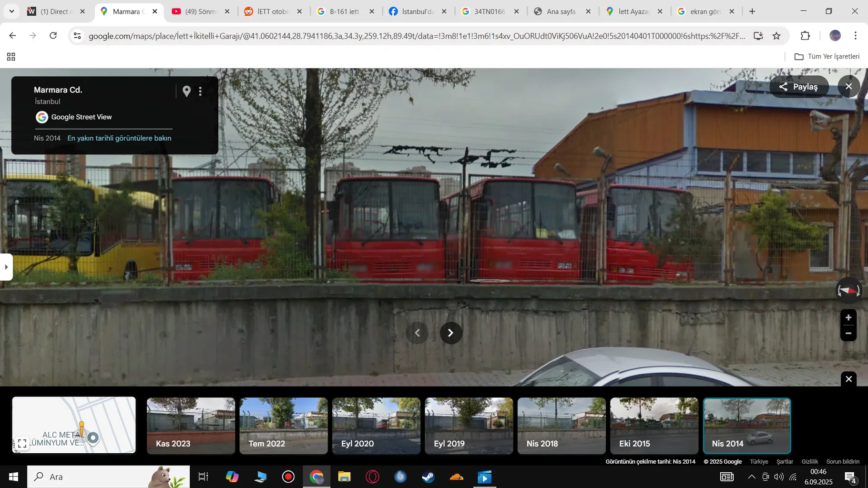Expand the left side panel chevron
868x488 pixels.
coord(6,267)
